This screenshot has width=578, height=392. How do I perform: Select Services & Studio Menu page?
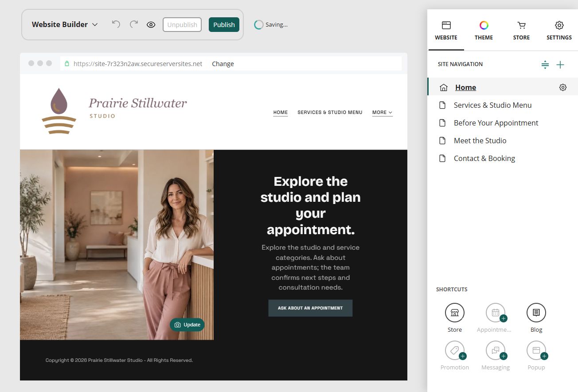492,105
